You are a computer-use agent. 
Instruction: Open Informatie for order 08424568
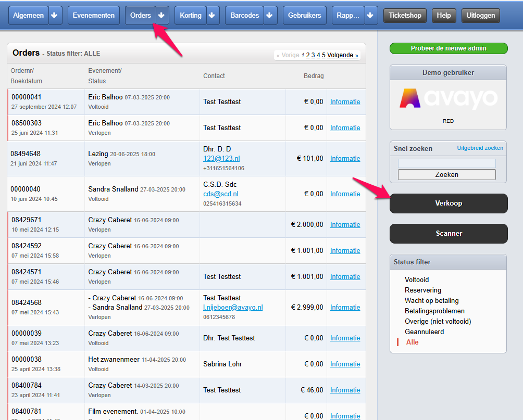click(x=345, y=307)
